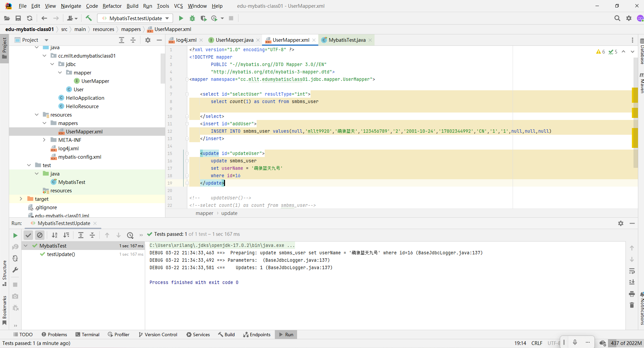Click the 6 warnings inspection indicator

pos(601,52)
